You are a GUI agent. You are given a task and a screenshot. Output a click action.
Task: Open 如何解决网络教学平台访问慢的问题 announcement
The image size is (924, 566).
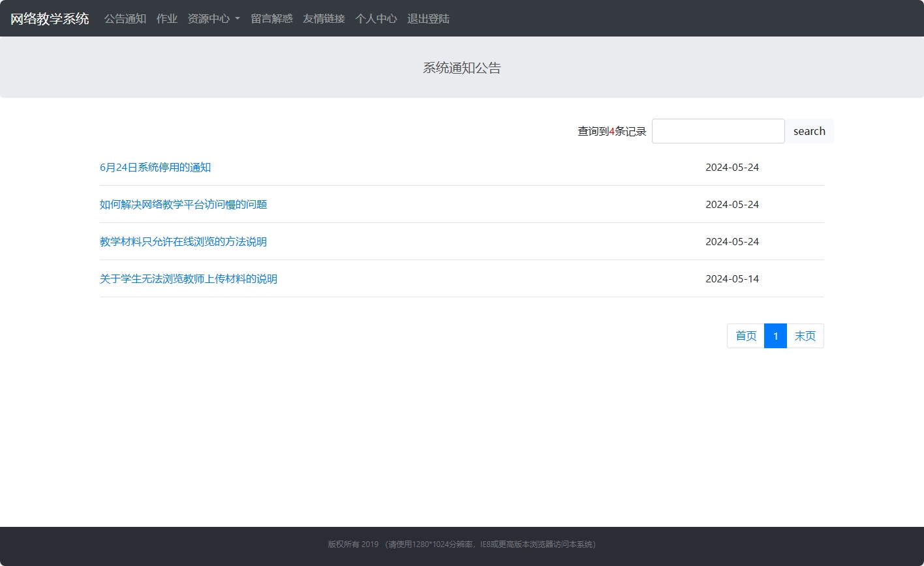point(183,204)
